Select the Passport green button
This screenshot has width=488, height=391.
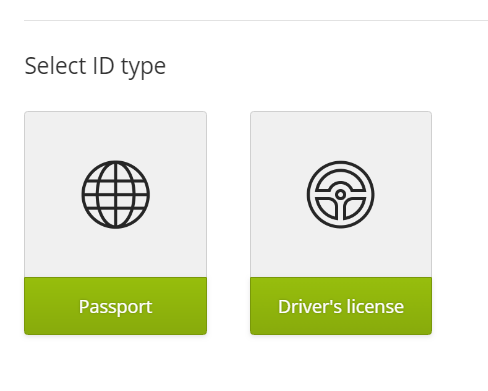coord(115,306)
